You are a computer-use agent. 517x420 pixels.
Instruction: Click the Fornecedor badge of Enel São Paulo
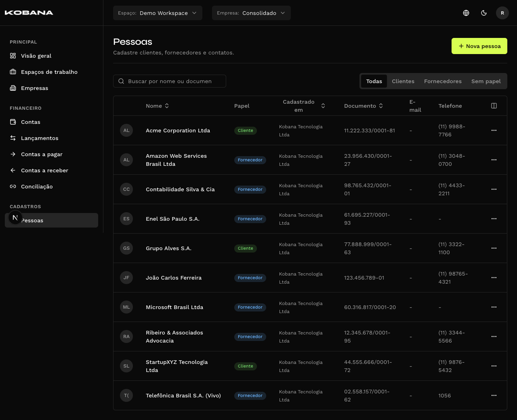tap(250, 219)
